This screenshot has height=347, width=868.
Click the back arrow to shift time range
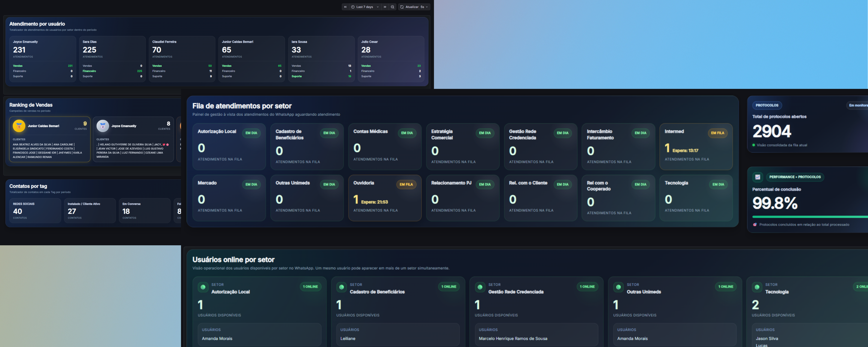click(x=345, y=7)
